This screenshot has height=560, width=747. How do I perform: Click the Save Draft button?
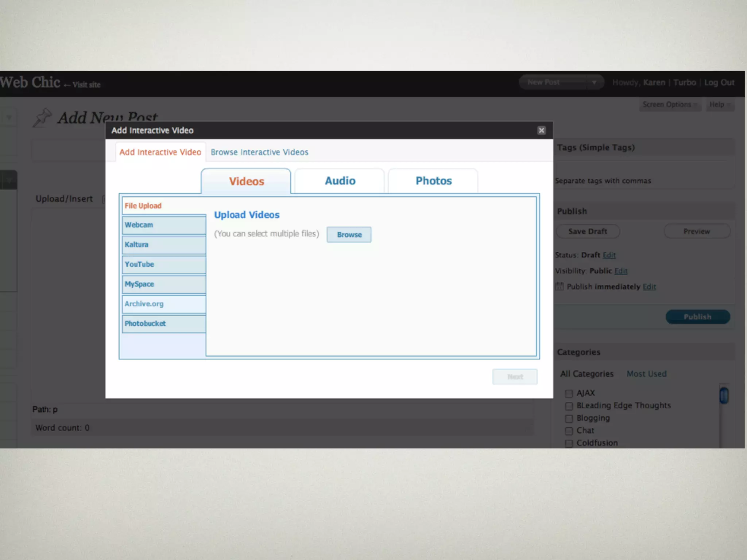[587, 232]
